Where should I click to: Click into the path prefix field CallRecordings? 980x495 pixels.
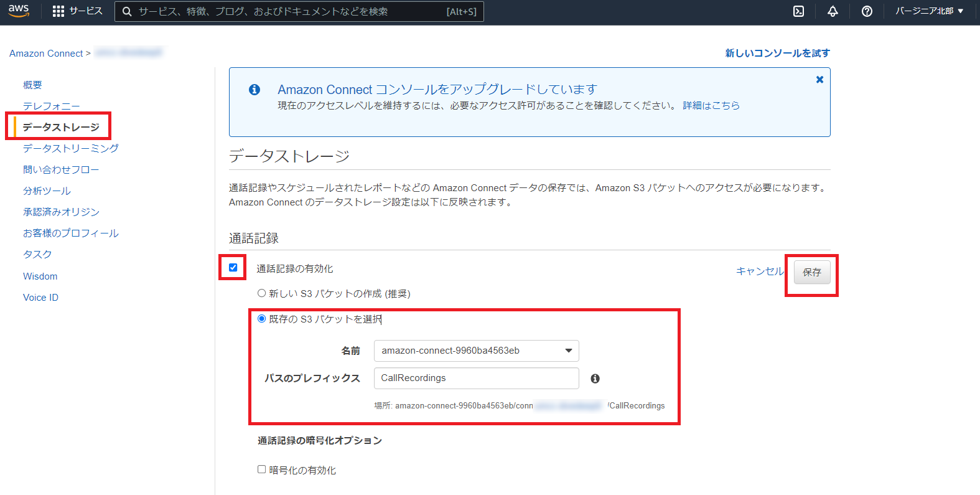(x=476, y=378)
